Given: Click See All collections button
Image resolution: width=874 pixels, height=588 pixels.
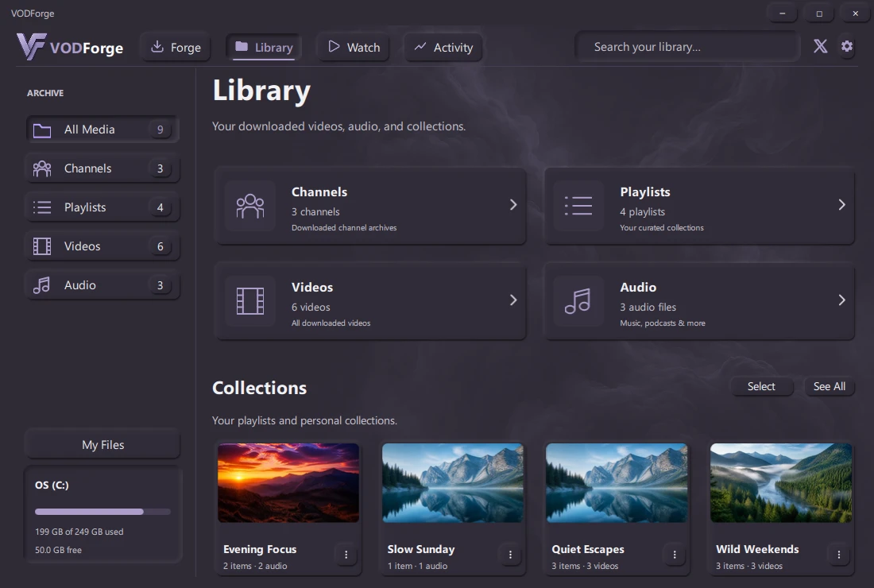Looking at the screenshot, I should pos(830,386).
